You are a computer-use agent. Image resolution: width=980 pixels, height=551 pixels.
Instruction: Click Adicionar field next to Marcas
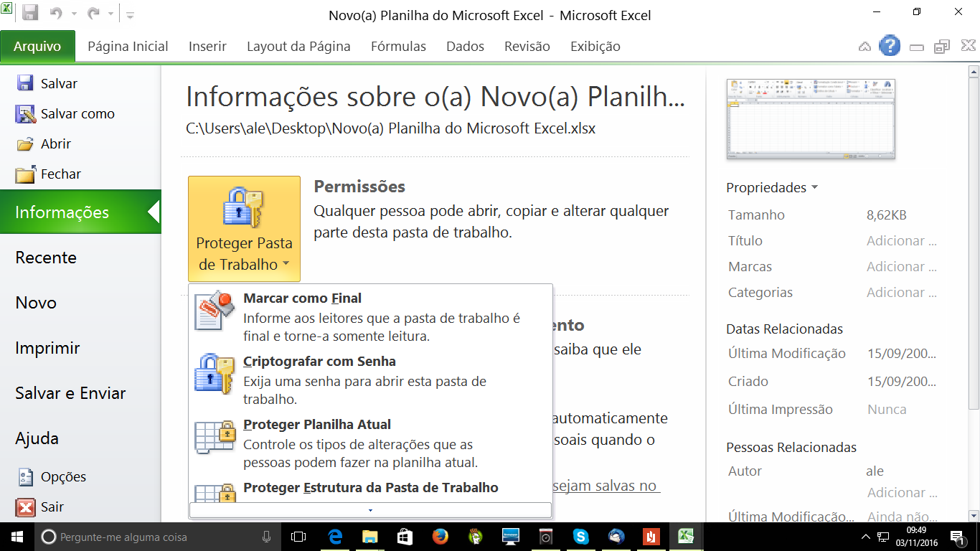click(902, 267)
